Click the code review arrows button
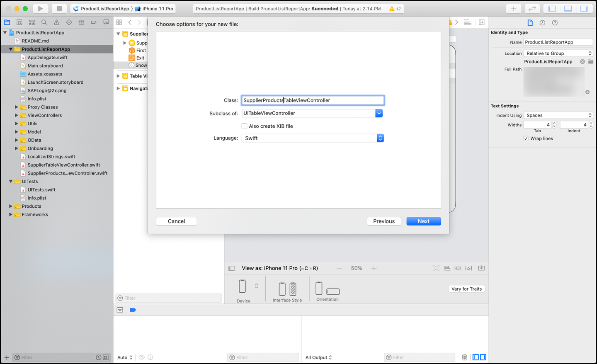The width and height of the screenshot is (597, 364). 532,8
